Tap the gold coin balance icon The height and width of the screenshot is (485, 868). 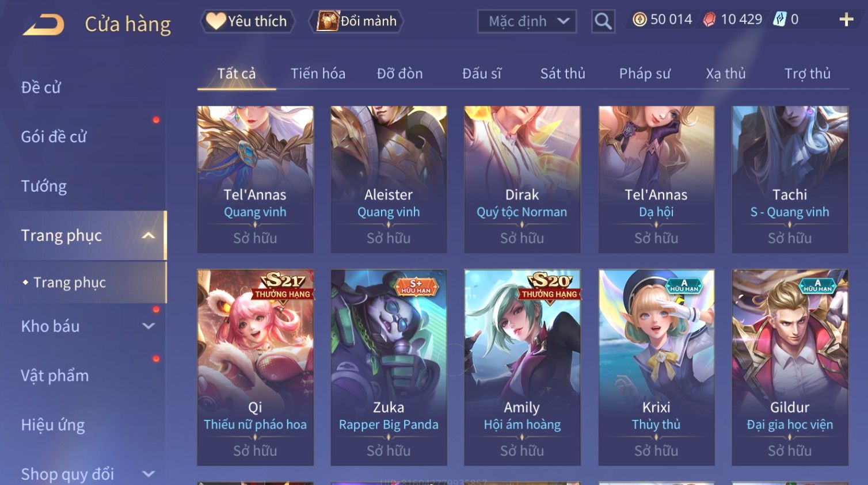[639, 20]
